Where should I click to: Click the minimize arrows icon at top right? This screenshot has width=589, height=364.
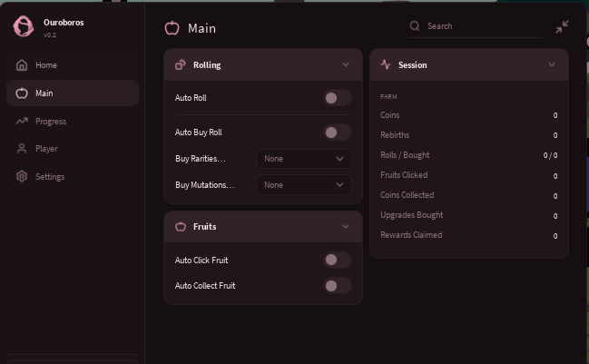(562, 26)
